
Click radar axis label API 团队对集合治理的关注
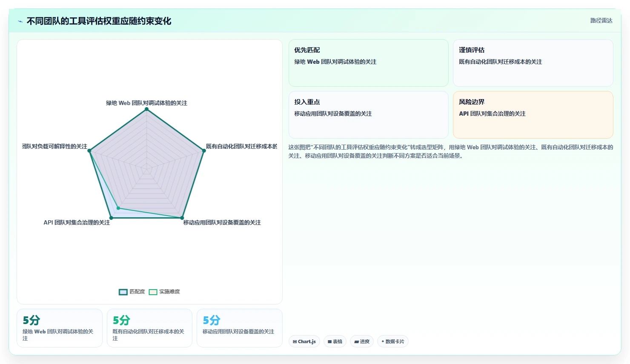click(77, 222)
